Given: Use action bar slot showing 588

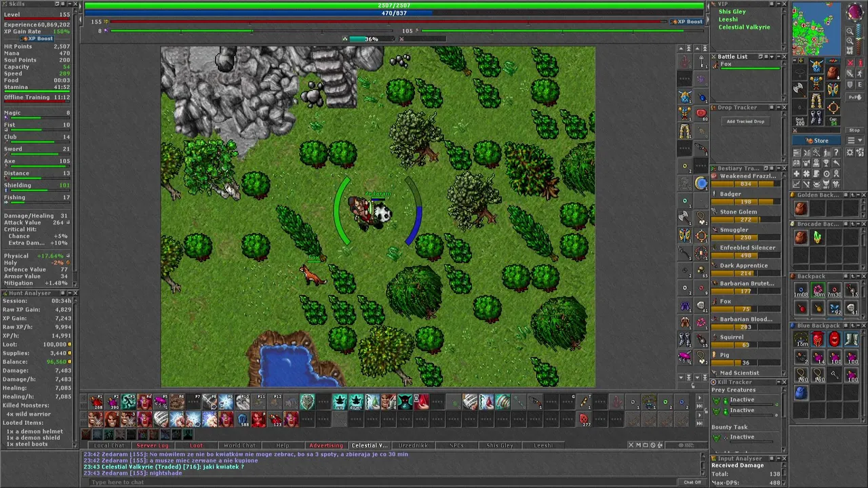Looking at the screenshot, I should click(x=242, y=419).
